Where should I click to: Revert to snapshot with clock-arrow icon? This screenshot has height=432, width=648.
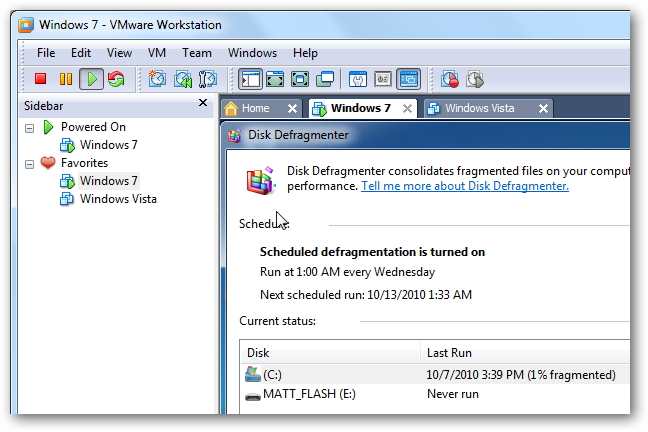coord(182,79)
